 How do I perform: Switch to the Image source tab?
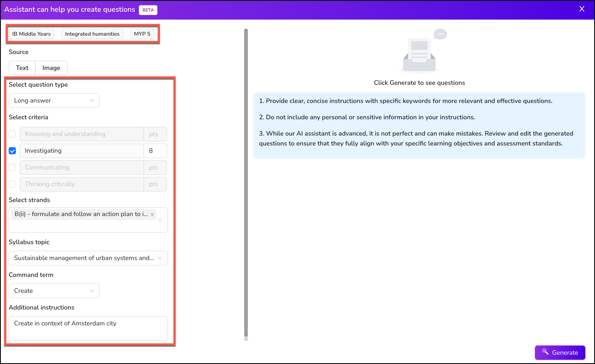[51, 68]
